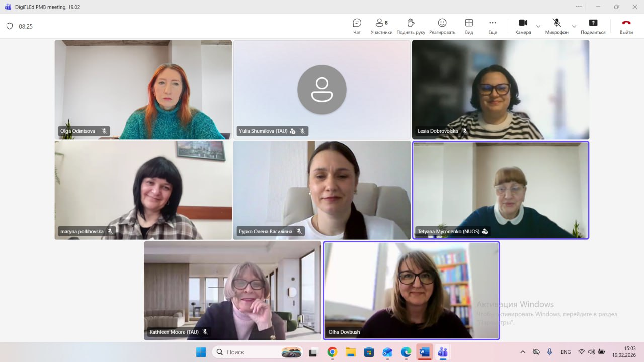The image size is (644, 362).
Task: Expand the microphone options dropdown arrow
Action: (574, 26)
